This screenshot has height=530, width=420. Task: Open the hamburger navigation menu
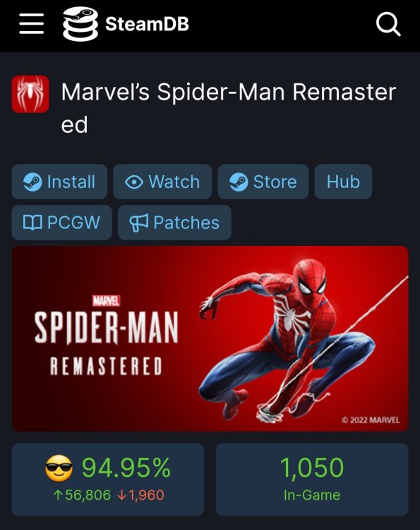[x=31, y=24]
